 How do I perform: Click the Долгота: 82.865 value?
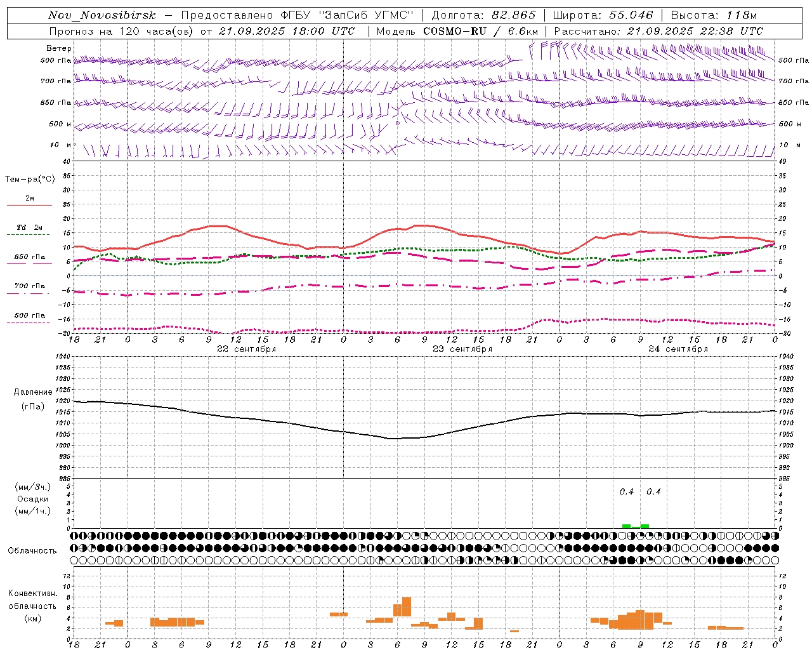tap(483, 15)
